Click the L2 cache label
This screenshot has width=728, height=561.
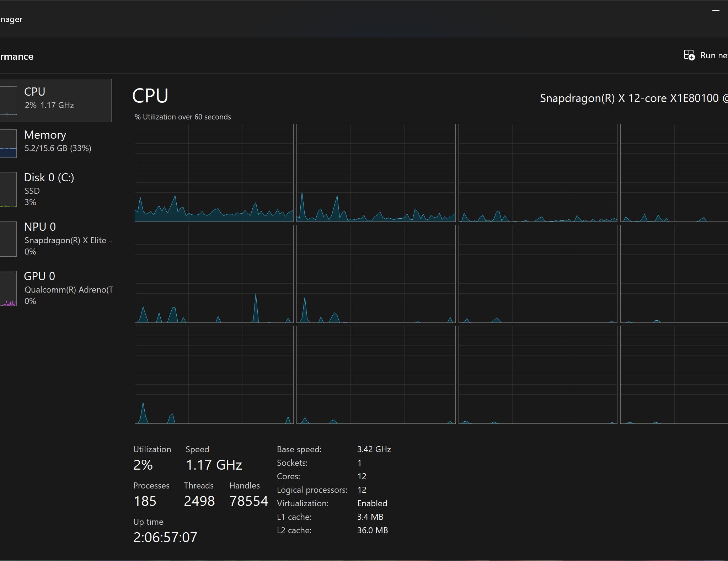(294, 530)
